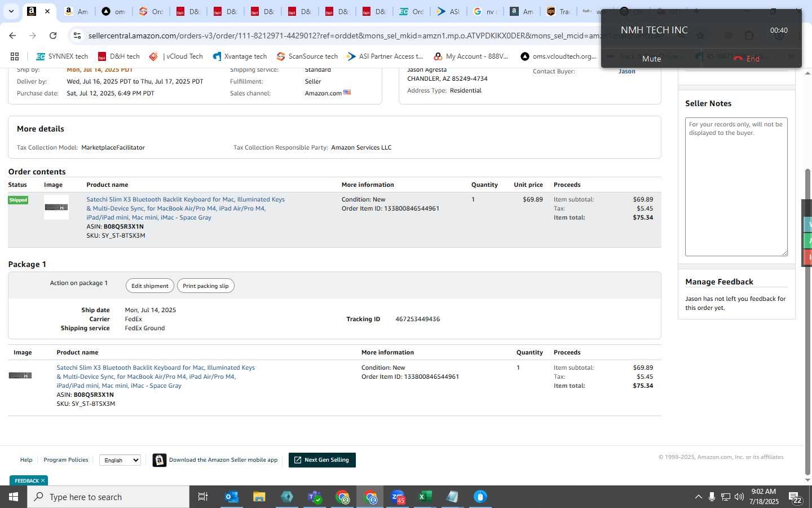Open the Windows Start menu
812x508 pixels.
tap(14, 497)
